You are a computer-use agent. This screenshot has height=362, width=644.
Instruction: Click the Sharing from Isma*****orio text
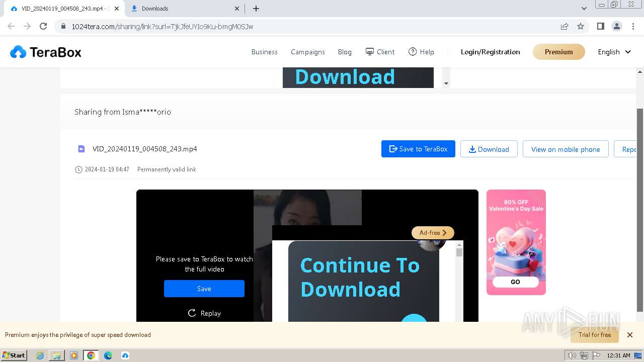point(123,112)
